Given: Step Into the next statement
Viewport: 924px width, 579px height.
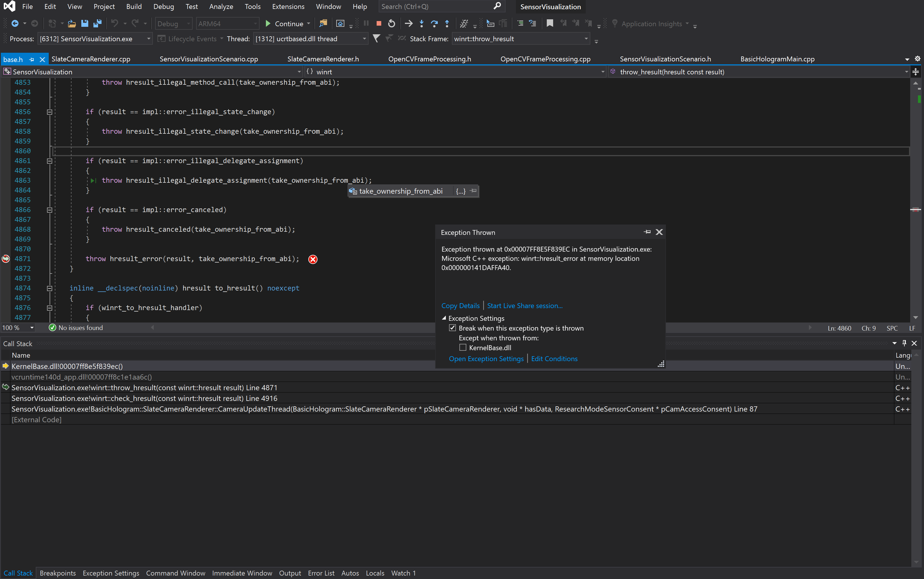Looking at the screenshot, I should click(421, 23).
